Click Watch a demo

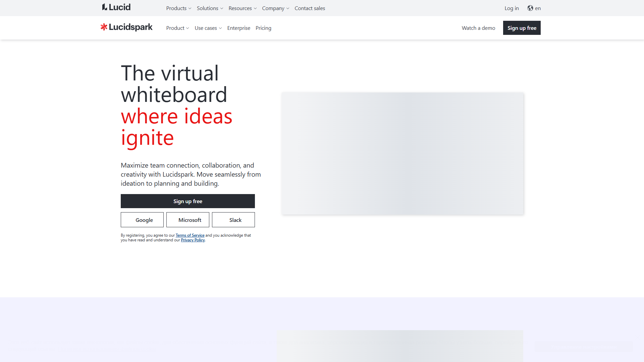coord(478,28)
